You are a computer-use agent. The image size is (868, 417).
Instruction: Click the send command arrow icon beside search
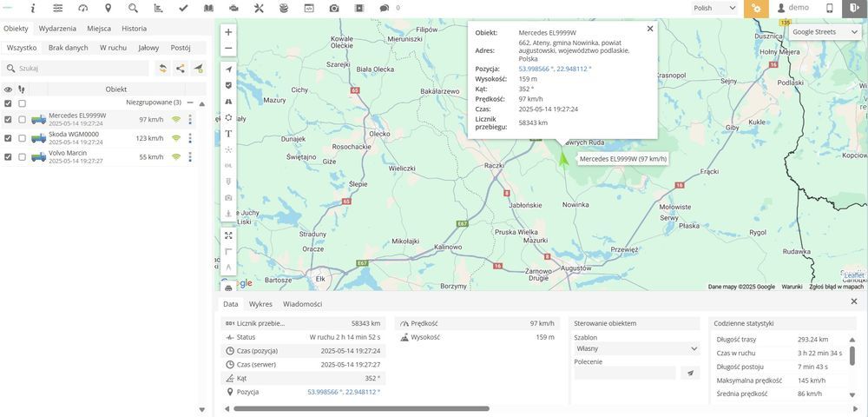pyautogui.click(x=198, y=69)
